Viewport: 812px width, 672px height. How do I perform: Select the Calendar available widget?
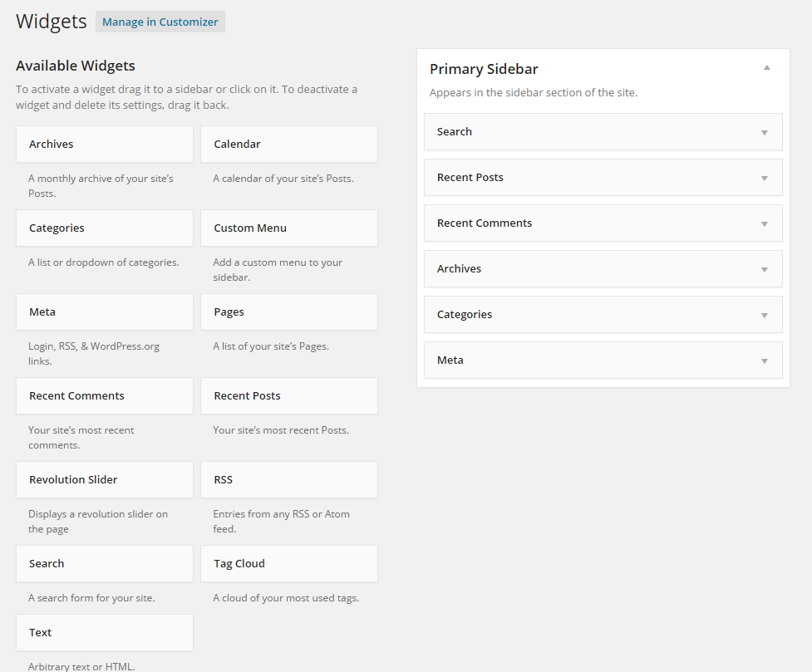pyautogui.click(x=289, y=144)
